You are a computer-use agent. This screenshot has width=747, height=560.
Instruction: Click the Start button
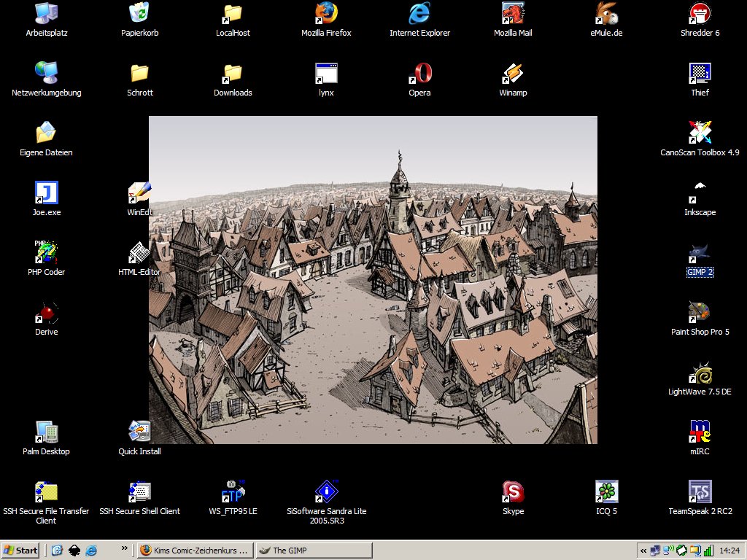pyautogui.click(x=20, y=551)
